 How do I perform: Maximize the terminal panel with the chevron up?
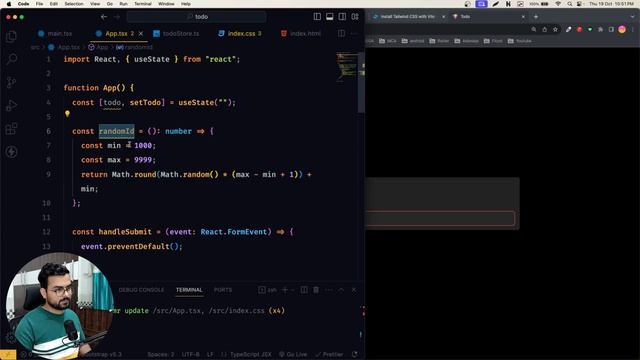341,290
